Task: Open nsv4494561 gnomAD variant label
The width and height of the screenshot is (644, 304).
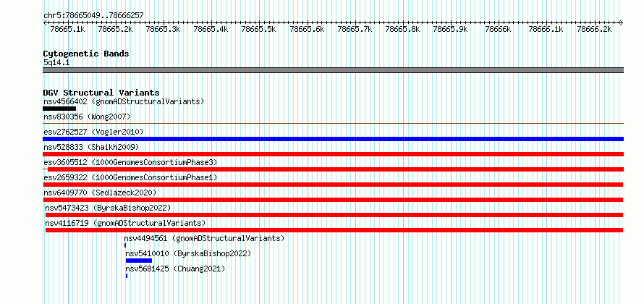Action: tap(205, 238)
